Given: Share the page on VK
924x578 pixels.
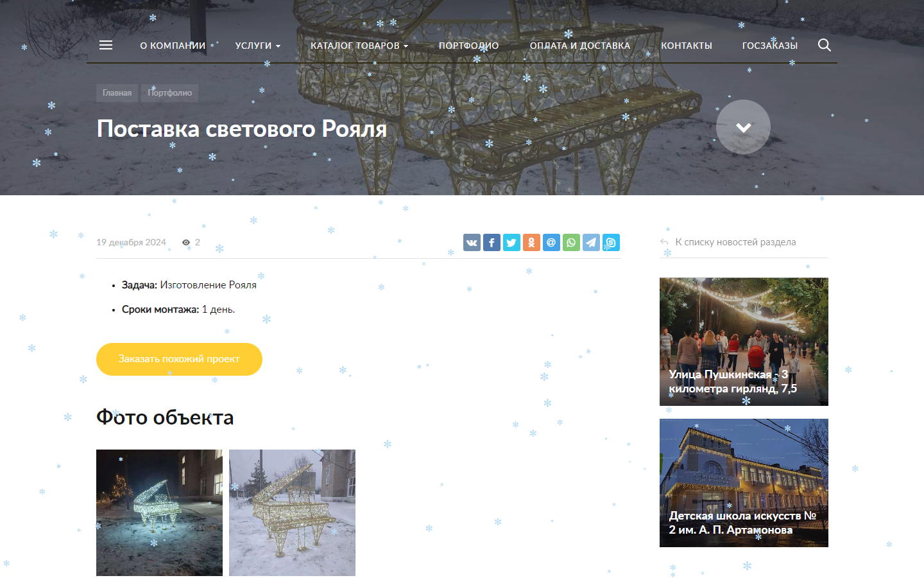Looking at the screenshot, I should pyautogui.click(x=472, y=242).
